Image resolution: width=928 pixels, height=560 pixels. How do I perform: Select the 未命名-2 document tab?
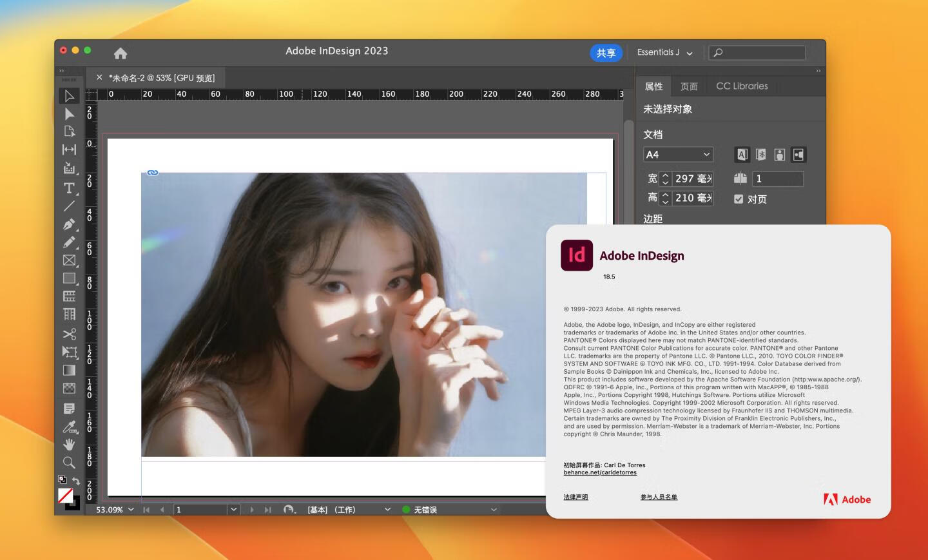tap(162, 78)
